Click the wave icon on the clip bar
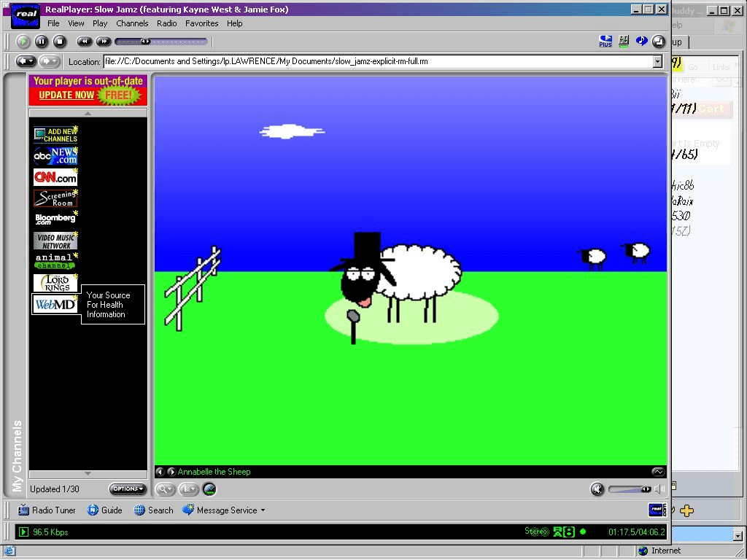The width and height of the screenshot is (747, 560). pyautogui.click(x=658, y=472)
